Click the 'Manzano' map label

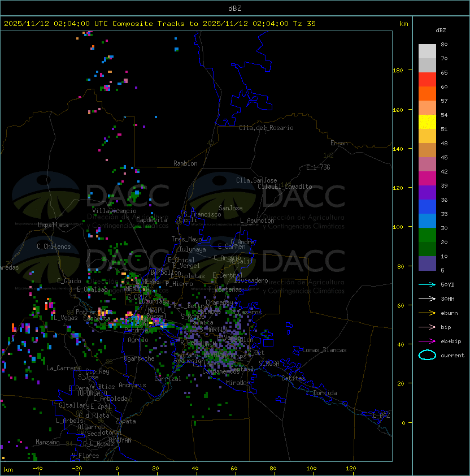pos(47,442)
